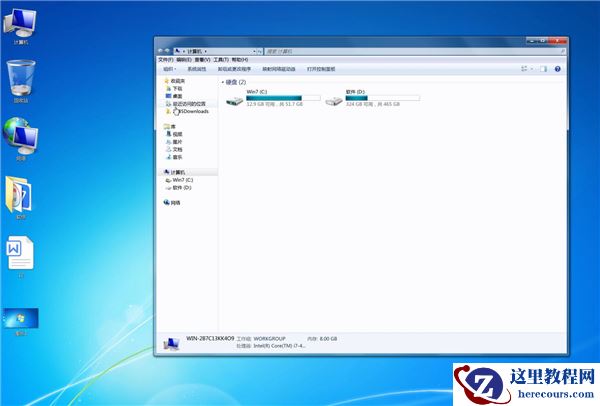The width and height of the screenshot is (600, 406).
Task: Click the 12.9 GB free space text
Action: coord(275,104)
